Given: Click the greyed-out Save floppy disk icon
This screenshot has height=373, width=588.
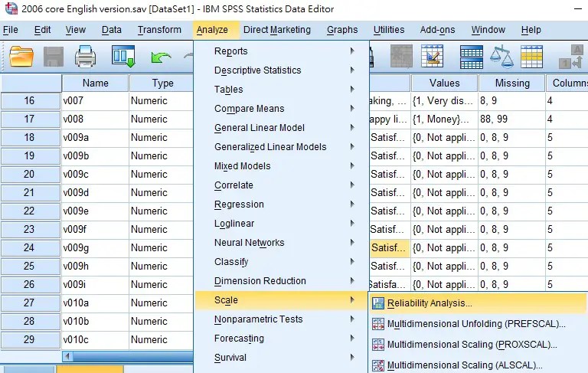Looking at the screenshot, I should (x=54, y=57).
